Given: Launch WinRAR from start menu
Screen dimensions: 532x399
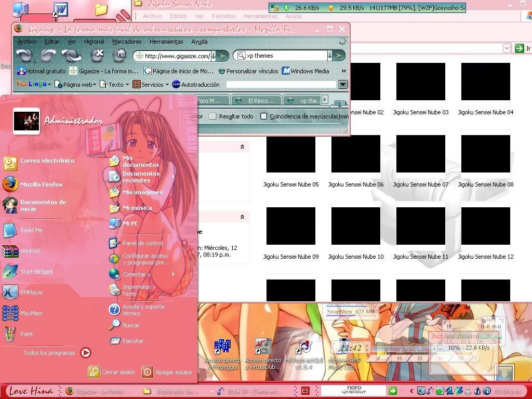Looking at the screenshot, I should (22, 251).
